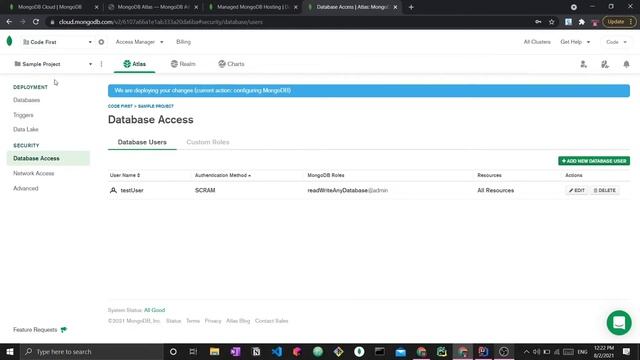The image size is (640, 360).
Task: Click the CODE FIRST breadcrumb link
Action: click(120, 106)
